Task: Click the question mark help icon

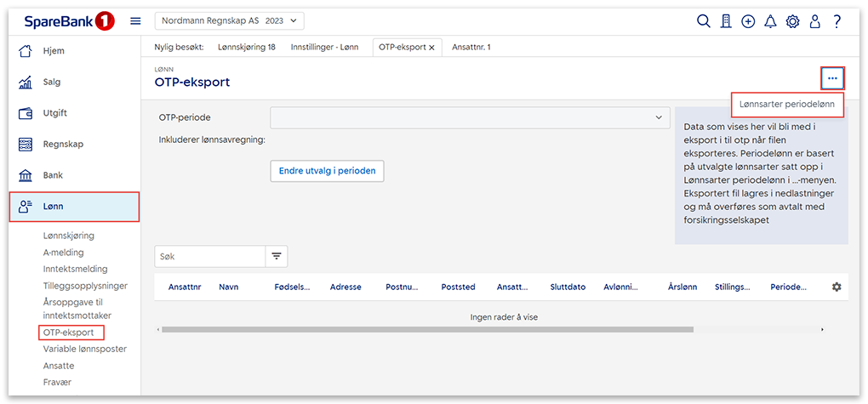Action: (837, 21)
